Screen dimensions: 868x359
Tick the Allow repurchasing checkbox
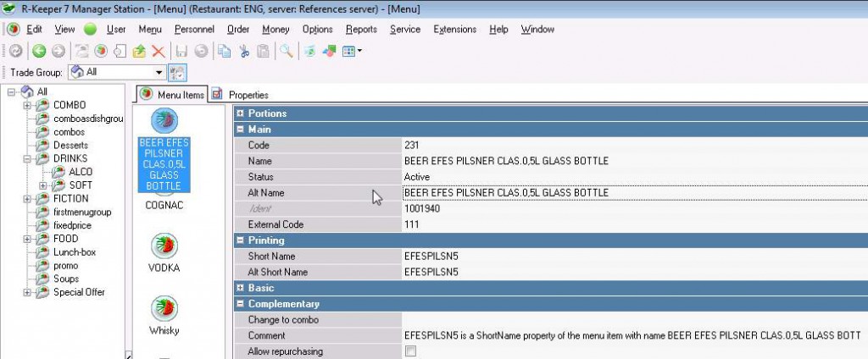[410, 351]
